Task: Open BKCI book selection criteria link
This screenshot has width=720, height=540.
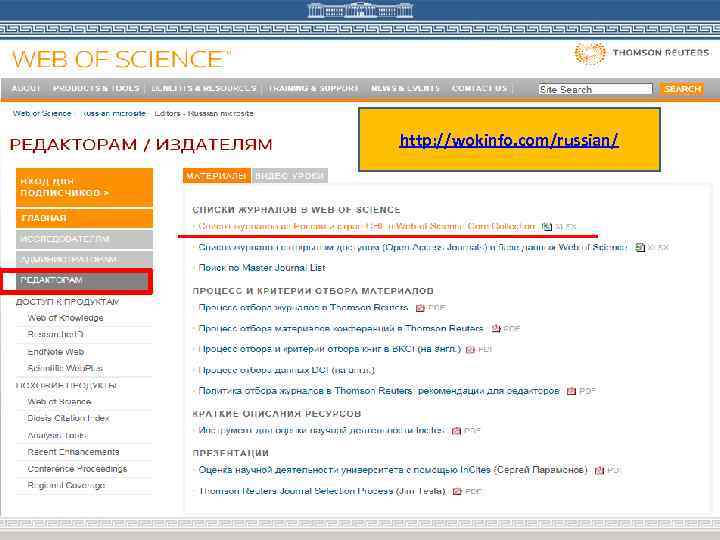Action: [329, 349]
